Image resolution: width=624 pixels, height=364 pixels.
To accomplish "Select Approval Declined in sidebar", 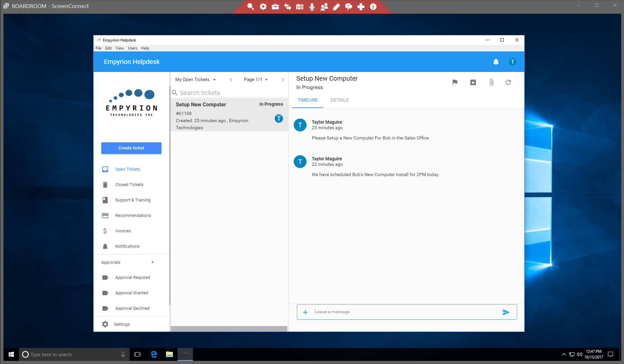I will [132, 308].
